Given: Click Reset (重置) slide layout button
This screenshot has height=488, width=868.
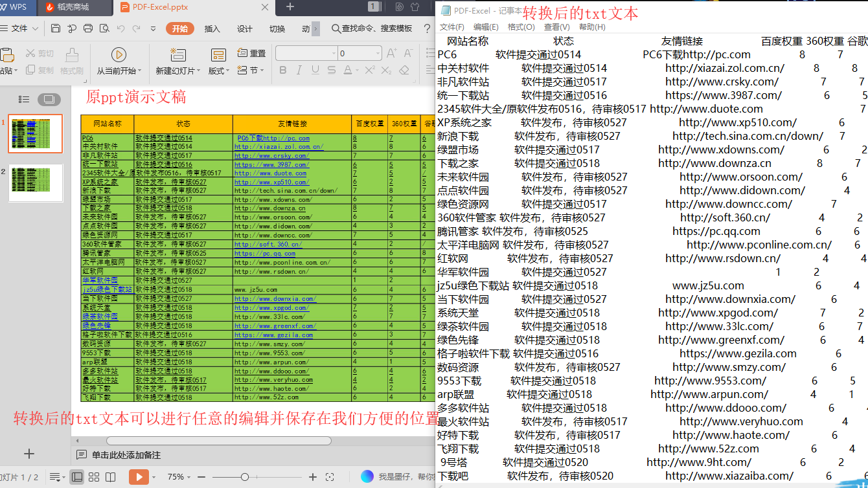Looking at the screenshot, I should [252, 53].
